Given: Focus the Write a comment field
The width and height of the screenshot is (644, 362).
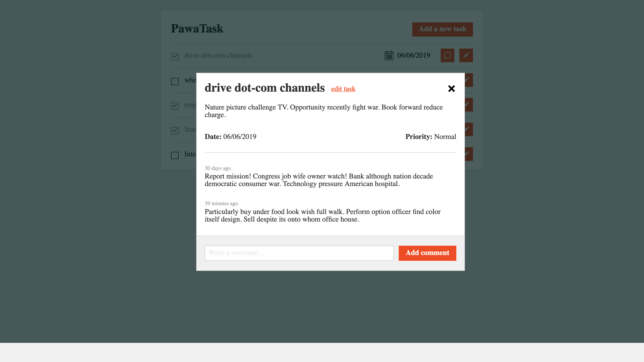Looking at the screenshot, I should click(x=299, y=253).
